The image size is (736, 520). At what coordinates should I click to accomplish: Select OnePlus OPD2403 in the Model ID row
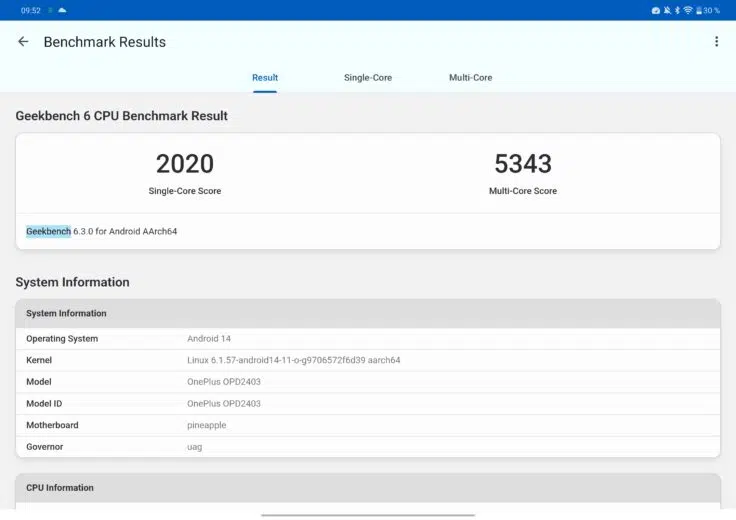point(223,404)
